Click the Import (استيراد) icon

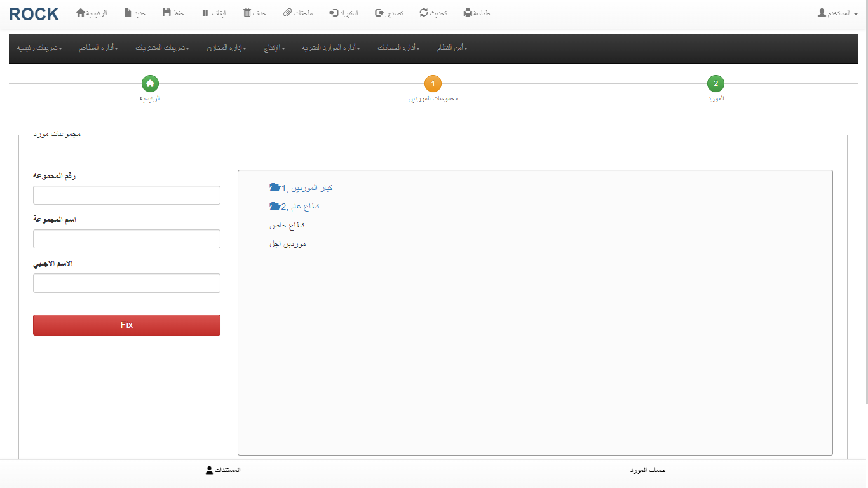click(x=334, y=13)
